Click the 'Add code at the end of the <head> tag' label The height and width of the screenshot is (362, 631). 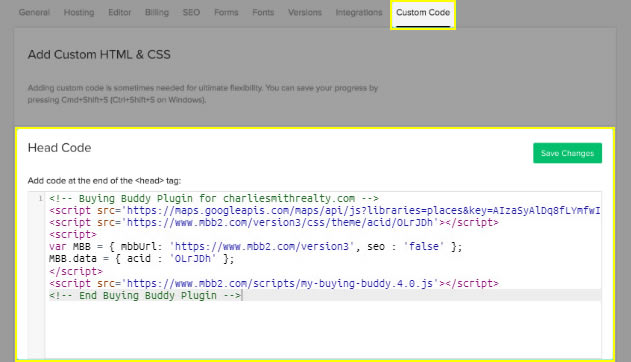point(104,181)
